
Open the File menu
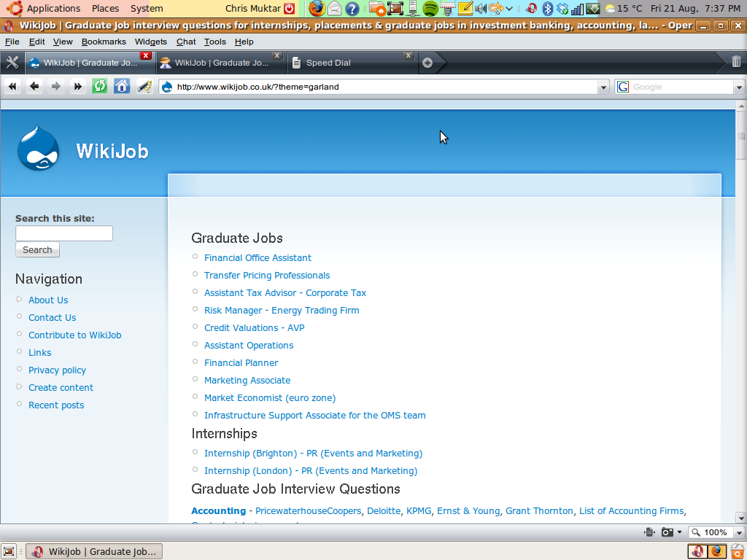[12, 42]
